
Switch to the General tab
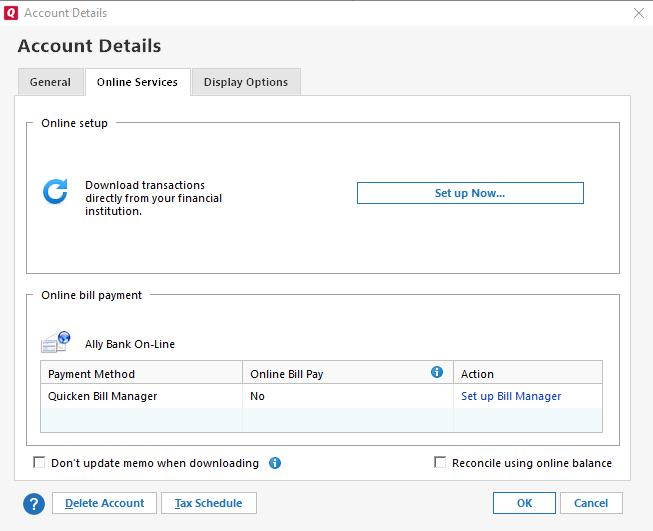50,82
